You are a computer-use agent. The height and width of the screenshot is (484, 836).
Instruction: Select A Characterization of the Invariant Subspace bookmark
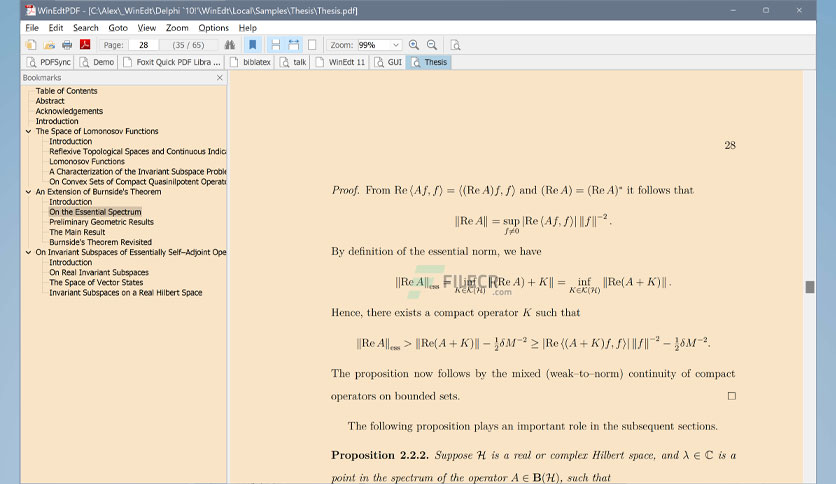click(x=137, y=172)
